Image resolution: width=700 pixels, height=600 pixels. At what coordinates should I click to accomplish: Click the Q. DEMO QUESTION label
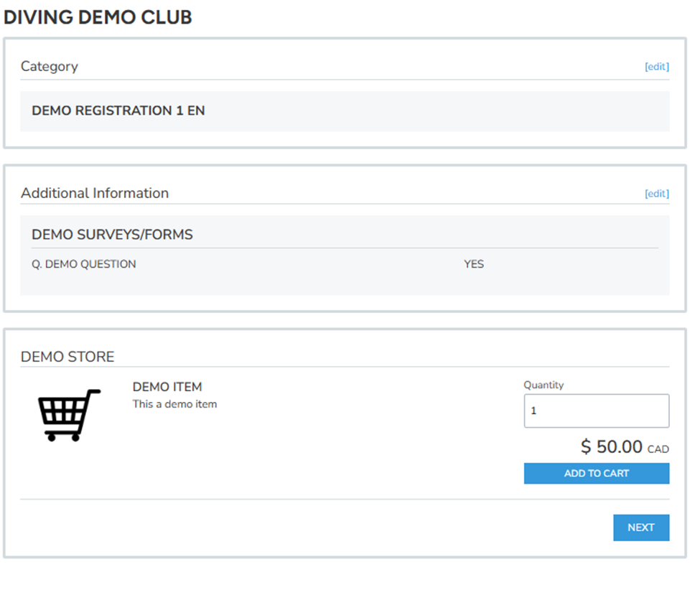point(84,264)
